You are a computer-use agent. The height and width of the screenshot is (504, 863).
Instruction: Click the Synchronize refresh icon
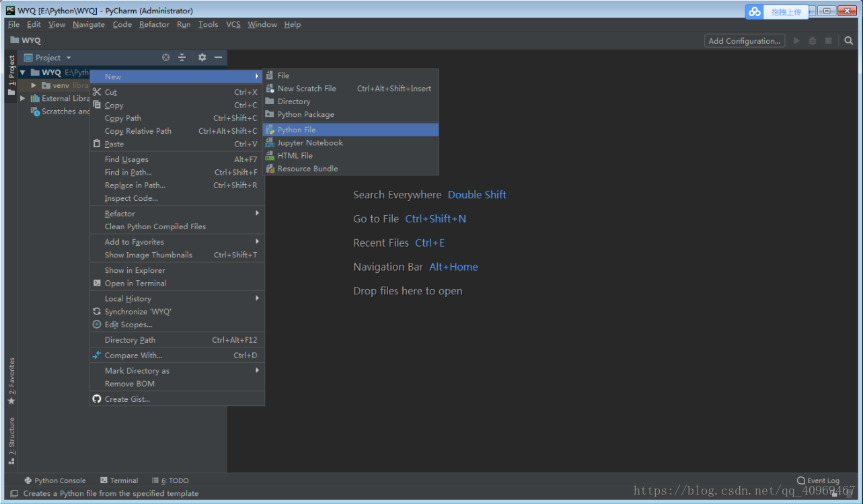pyautogui.click(x=97, y=312)
